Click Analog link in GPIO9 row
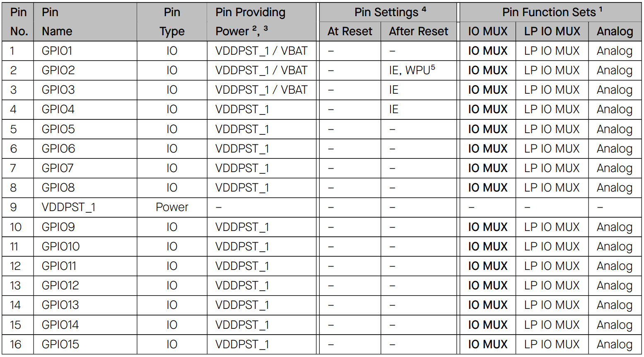The width and height of the screenshot is (644, 357). pos(615,228)
